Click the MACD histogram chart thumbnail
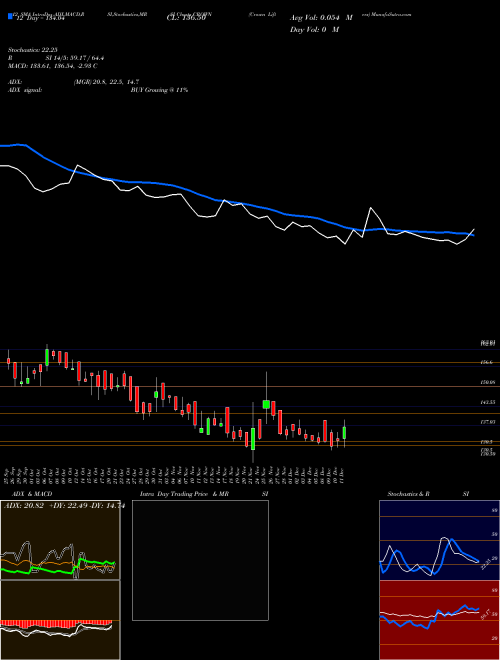 60,620
